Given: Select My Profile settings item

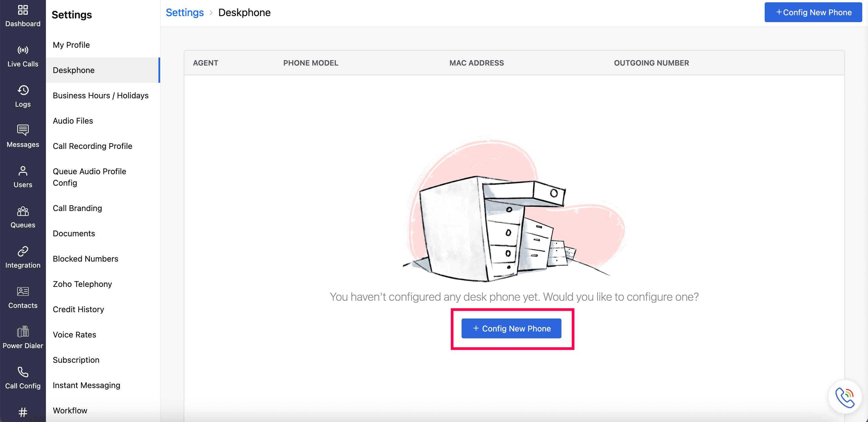Looking at the screenshot, I should click(x=71, y=45).
